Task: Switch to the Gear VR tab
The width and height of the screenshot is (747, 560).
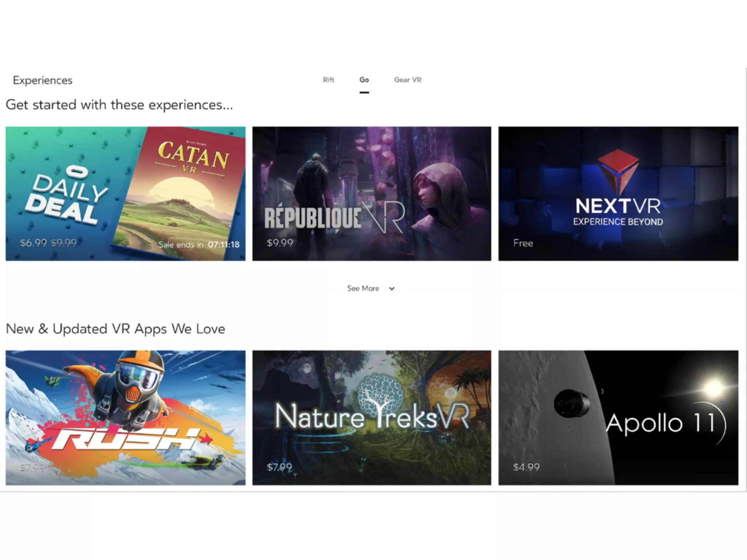Action: (x=407, y=80)
